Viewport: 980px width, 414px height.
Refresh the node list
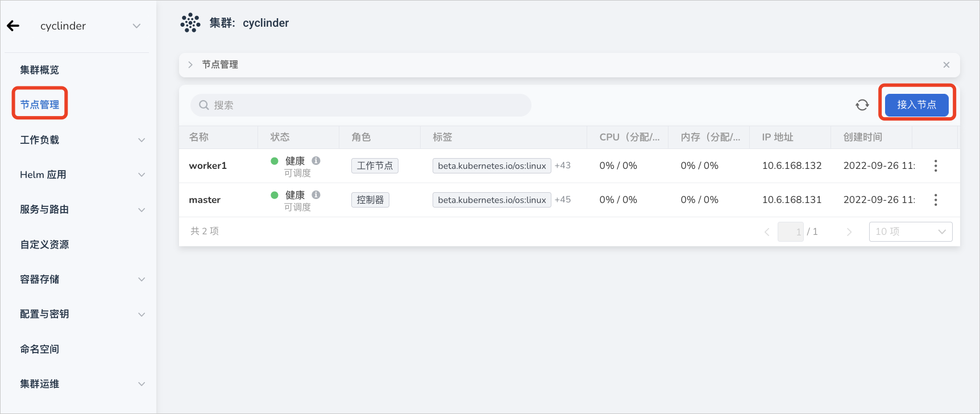(862, 105)
